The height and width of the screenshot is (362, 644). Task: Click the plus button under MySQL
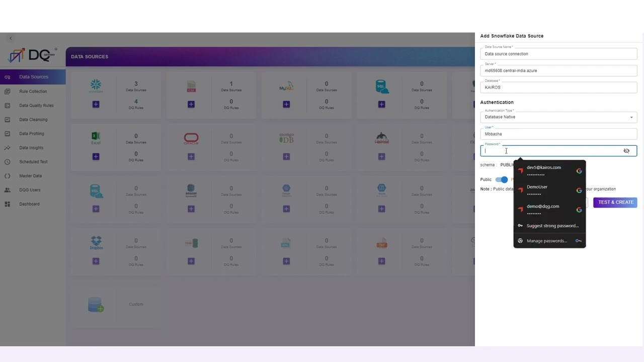pos(286,104)
